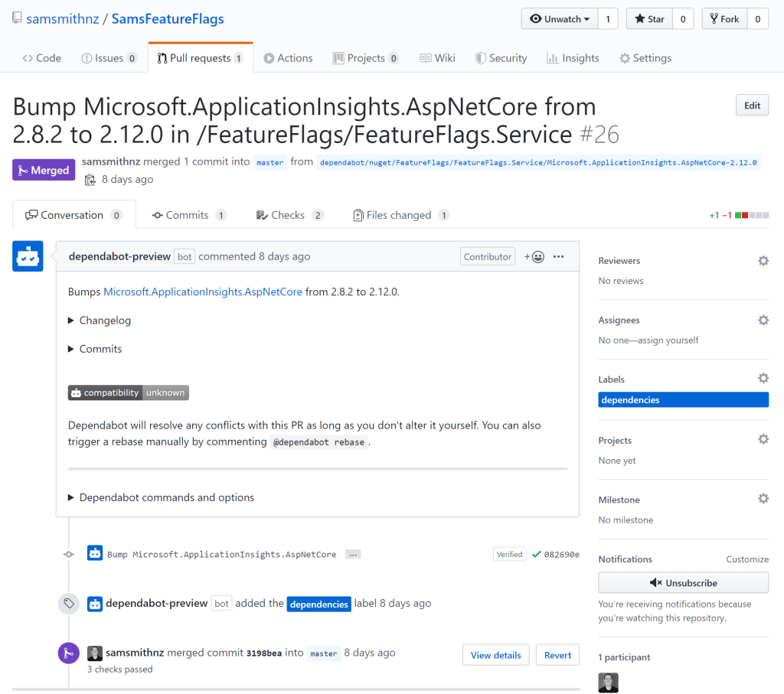Star the SamsFeatureFlags repository

[x=649, y=19]
